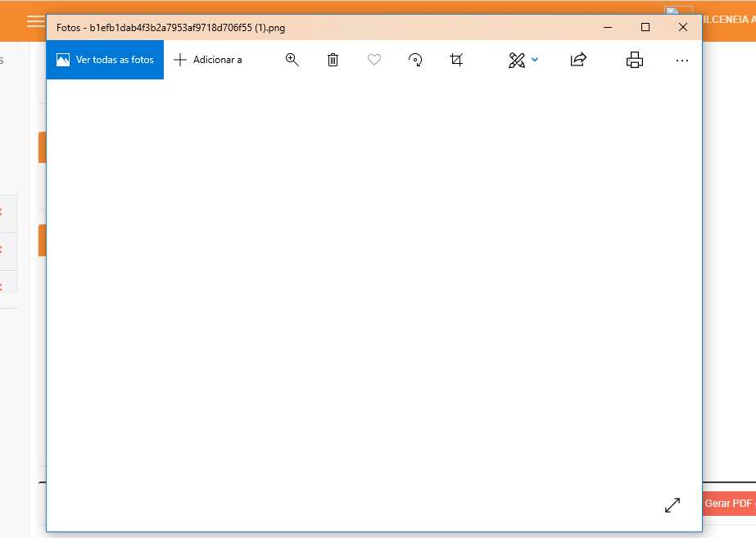Open the three-dot more options menu

(681, 60)
